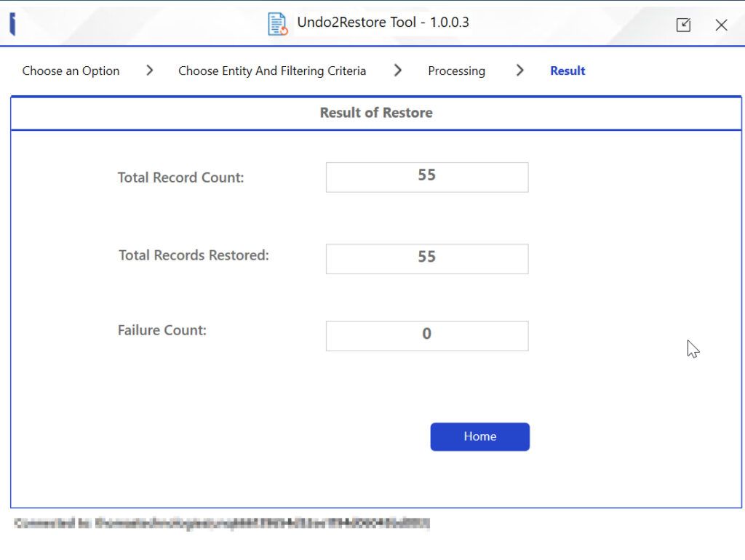Click chevron after Processing step
This screenshot has height=560, width=745.
pyautogui.click(x=519, y=71)
